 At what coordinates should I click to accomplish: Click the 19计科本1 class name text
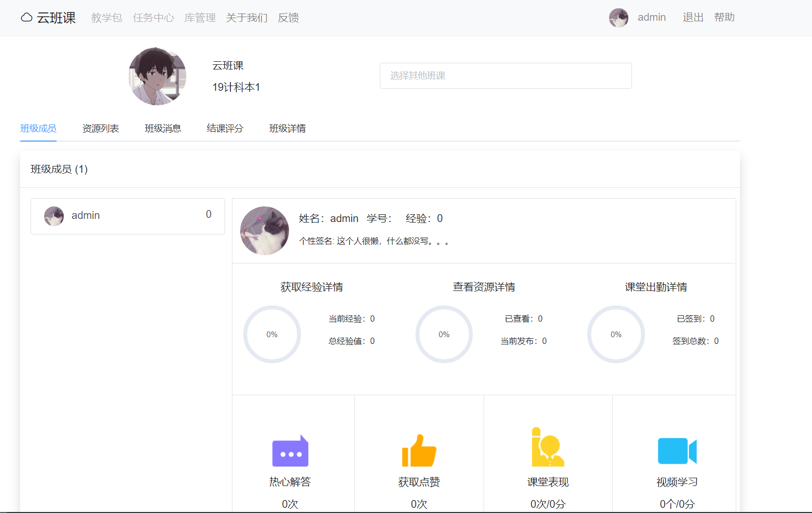pos(236,87)
